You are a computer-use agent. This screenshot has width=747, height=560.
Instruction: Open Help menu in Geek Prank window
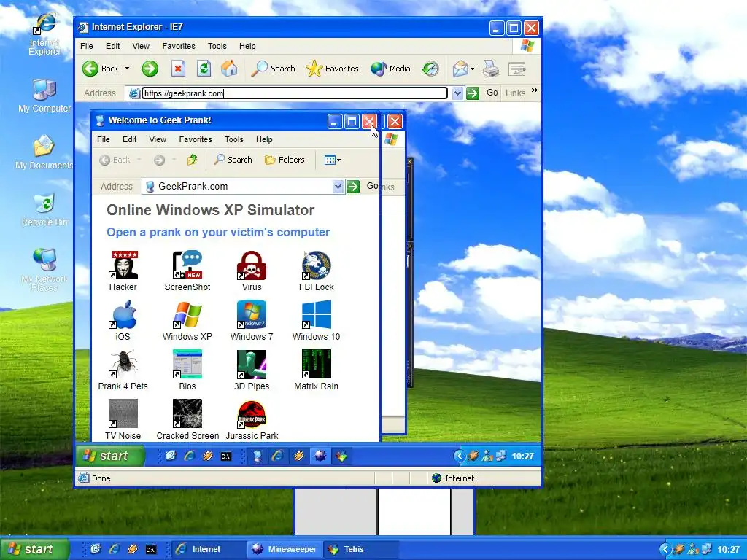pyautogui.click(x=264, y=139)
